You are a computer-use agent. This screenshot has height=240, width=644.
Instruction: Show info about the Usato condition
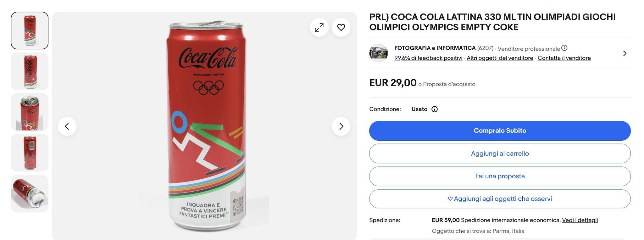pyautogui.click(x=435, y=109)
